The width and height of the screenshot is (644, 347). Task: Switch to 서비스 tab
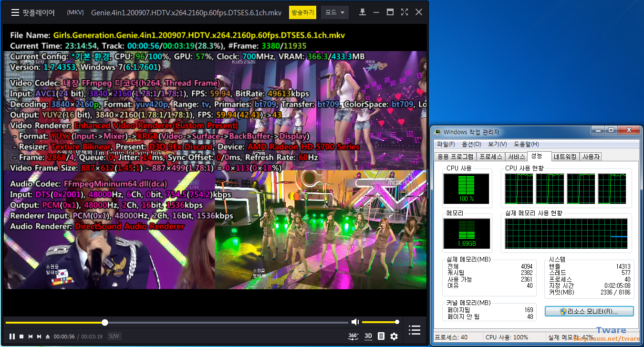coord(516,157)
